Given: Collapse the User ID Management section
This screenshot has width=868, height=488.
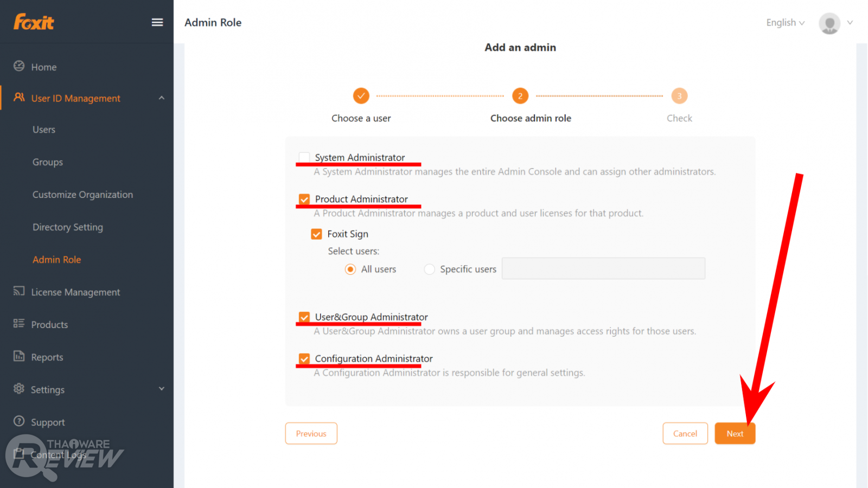Looking at the screenshot, I should 161,98.
